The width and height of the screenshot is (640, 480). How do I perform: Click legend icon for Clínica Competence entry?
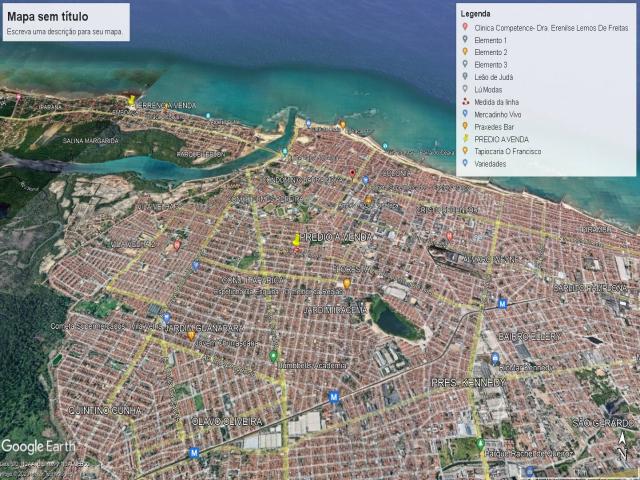pyautogui.click(x=465, y=27)
